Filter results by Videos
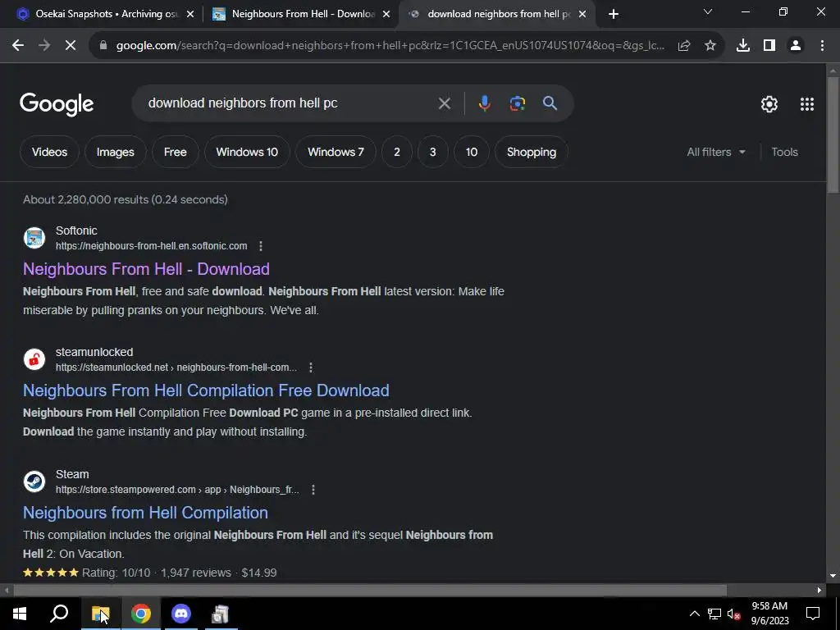Viewport: 840px width, 630px height. (x=49, y=152)
